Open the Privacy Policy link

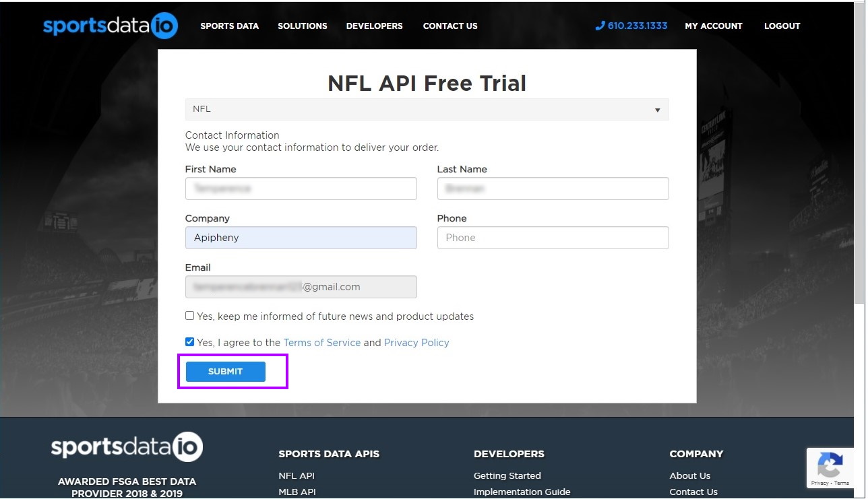pos(416,342)
